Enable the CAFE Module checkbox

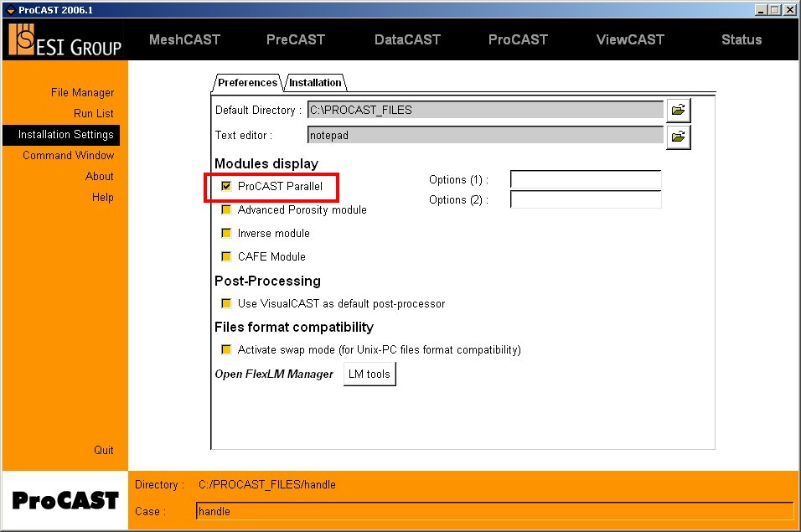click(x=226, y=257)
